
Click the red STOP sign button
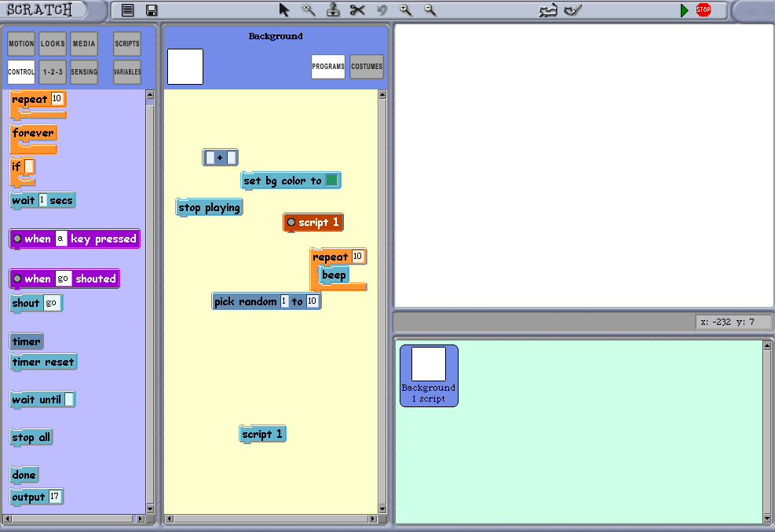coord(704,10)
